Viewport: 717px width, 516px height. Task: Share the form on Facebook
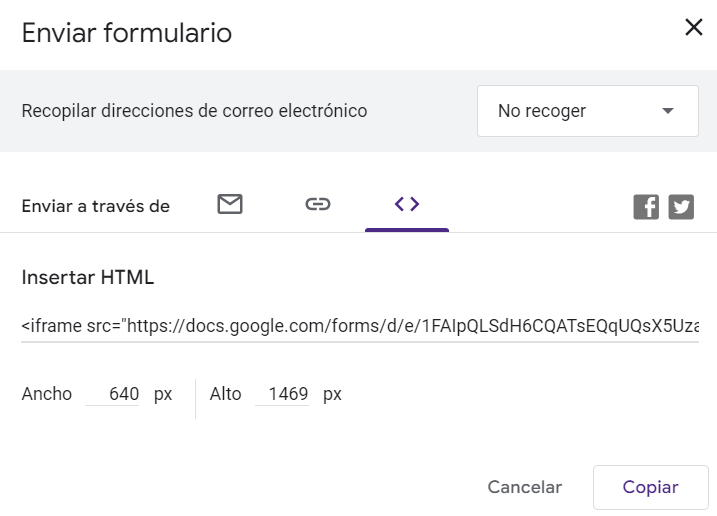point(646,207)
